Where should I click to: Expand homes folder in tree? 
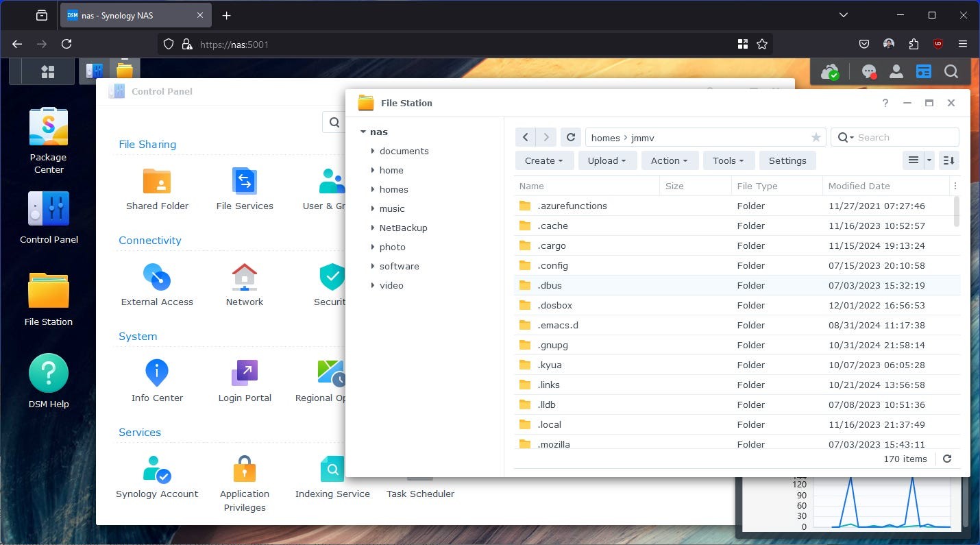tap(372, 189)
